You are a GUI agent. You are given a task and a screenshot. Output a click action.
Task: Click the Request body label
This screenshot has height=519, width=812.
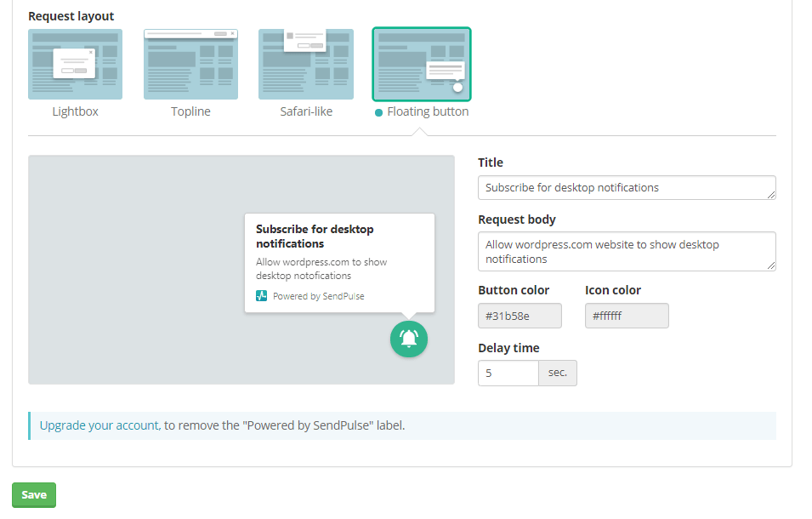(x=517, y=220)
